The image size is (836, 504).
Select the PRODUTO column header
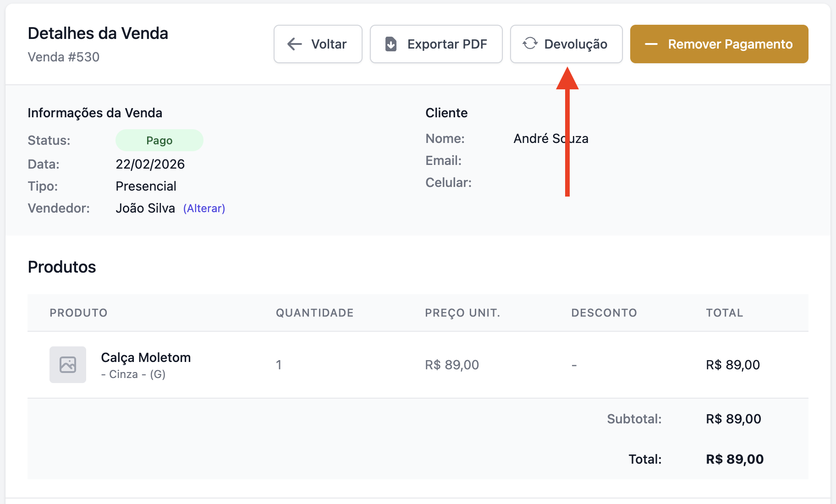click(78, 313)
